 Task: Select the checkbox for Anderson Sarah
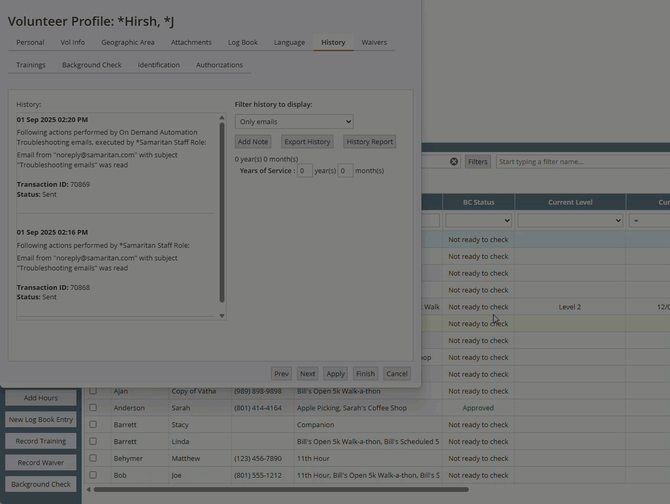(x=93, y=408)
